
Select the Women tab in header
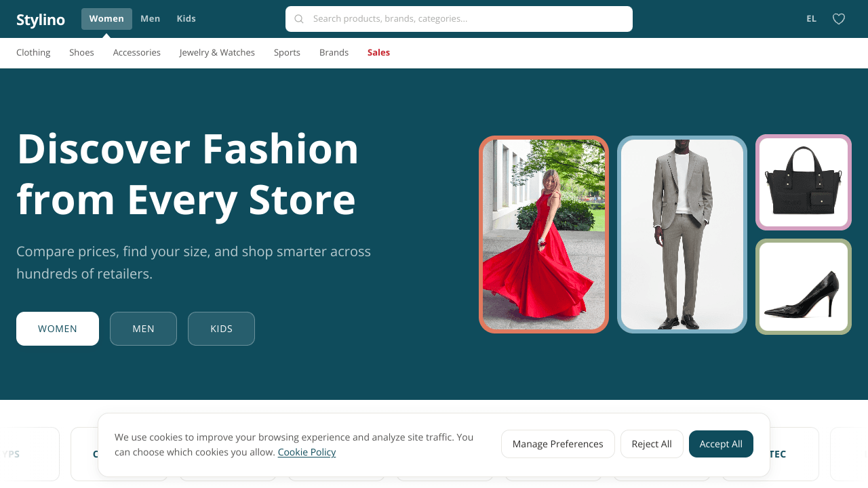(106, 19)
